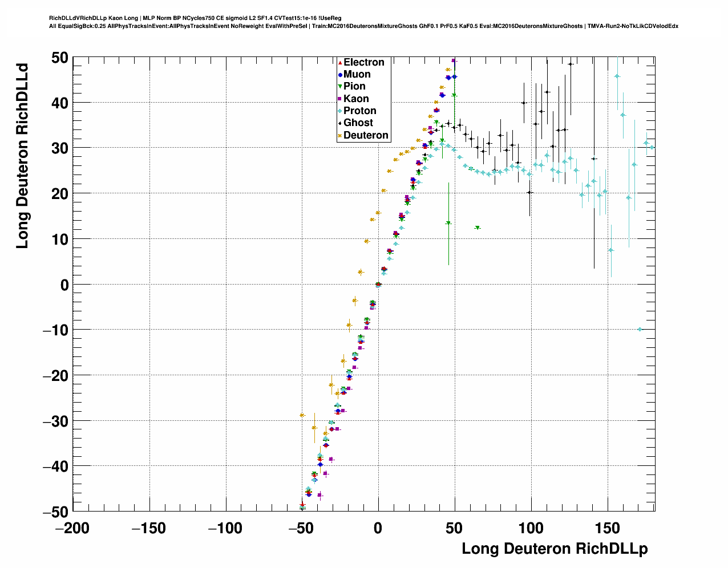Click the 150 tick label on x-axis
This screenshot has height=568, width=728.
pyautogui.click(x=608, y=528)
